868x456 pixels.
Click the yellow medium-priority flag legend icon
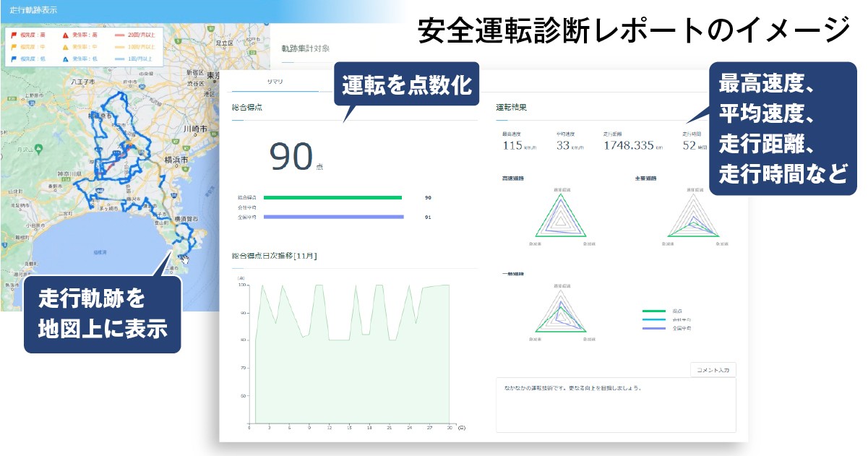[13, 46]
